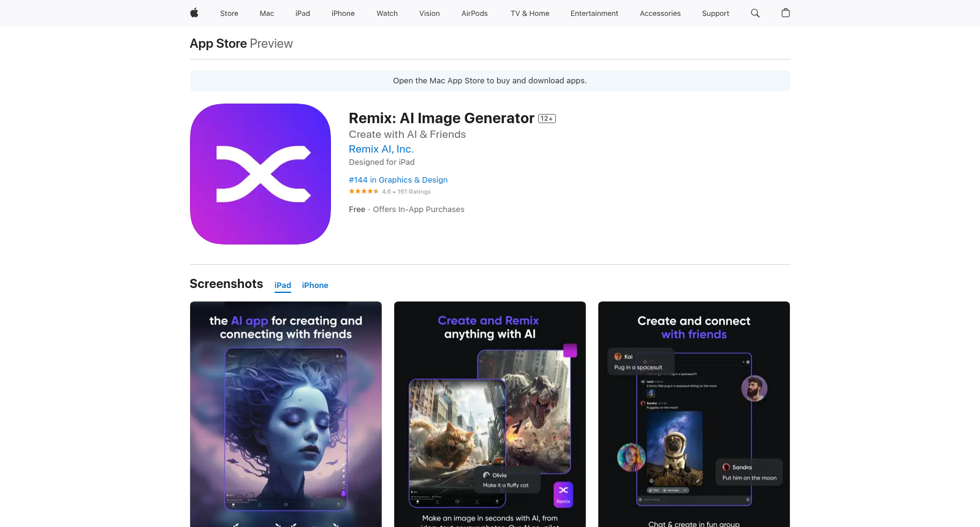Select TV & Home menu item
This screenshot has height=527, width=980.
coord(530,13)
